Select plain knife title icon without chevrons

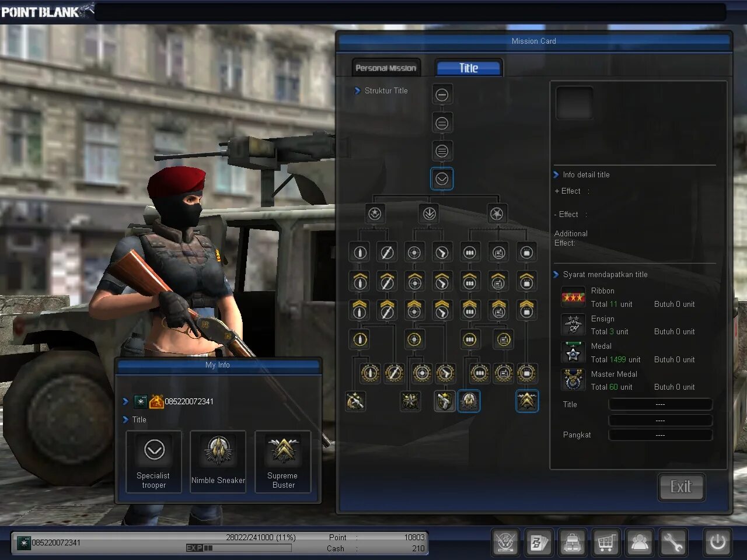pyautogui.click(x=386, y=253)
